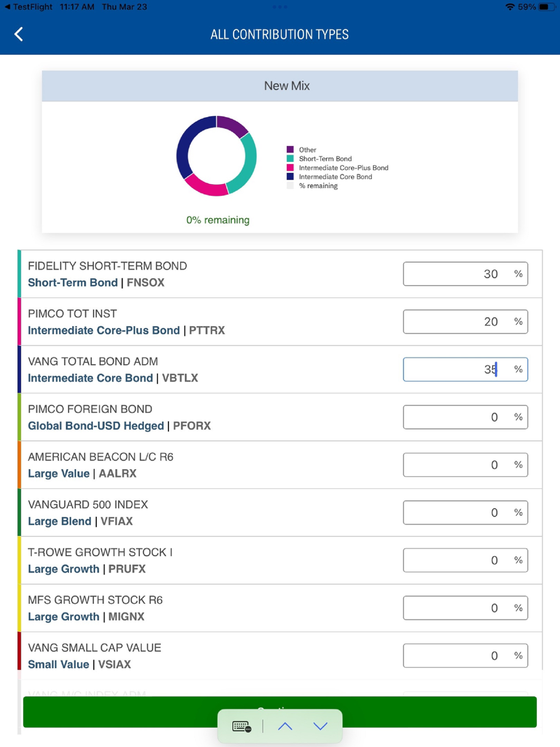Screen dimensions: 560x747
Task: Tap the Wi-Fi status icon
Action: tap(510, 7)
